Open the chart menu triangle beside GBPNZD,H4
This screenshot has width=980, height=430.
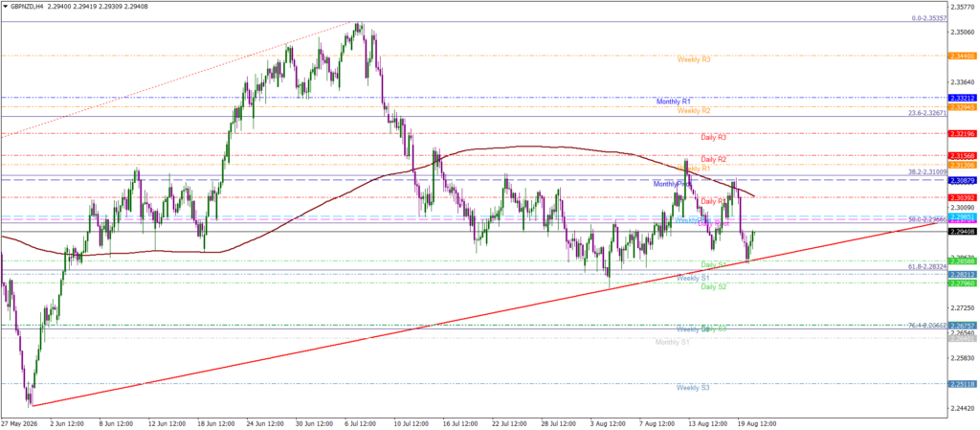pyautogui.click(x=5, y=5)
